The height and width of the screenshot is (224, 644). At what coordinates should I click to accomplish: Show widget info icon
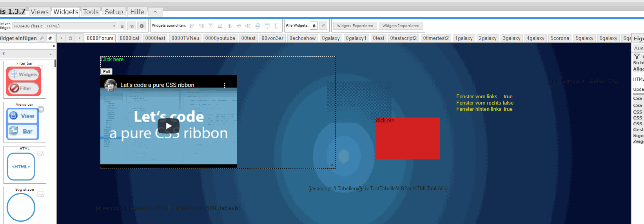click(141, 26)
